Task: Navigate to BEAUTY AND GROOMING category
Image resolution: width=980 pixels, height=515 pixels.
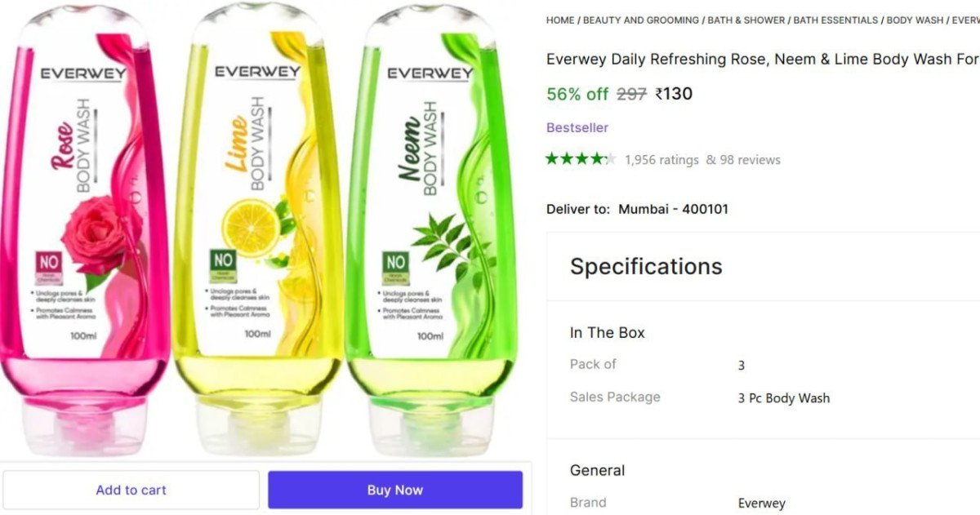Action: point(639,20)
